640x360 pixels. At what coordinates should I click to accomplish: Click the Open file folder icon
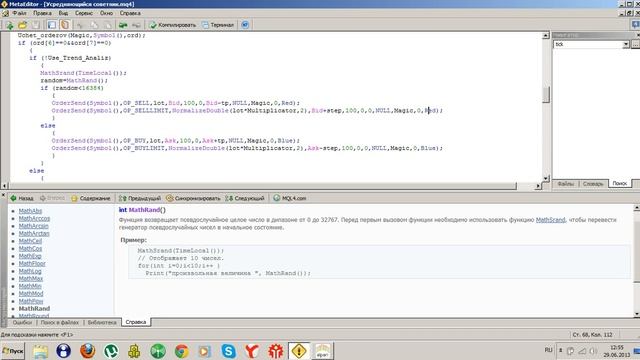[22, 25]
